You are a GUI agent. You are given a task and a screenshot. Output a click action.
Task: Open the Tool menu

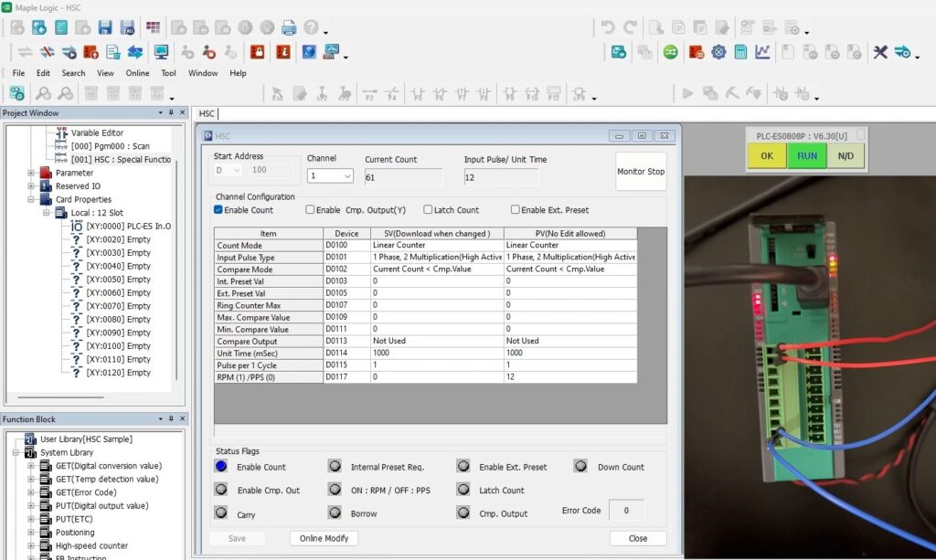(x=168, y=73)
